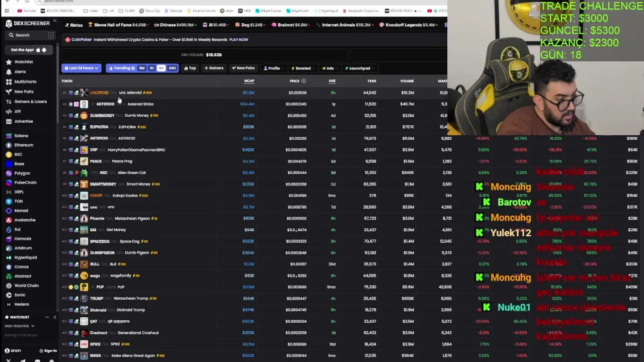This screenshot has height=362, width=644.
Task: Select the Trending ranking
Action: coord(121,68)
